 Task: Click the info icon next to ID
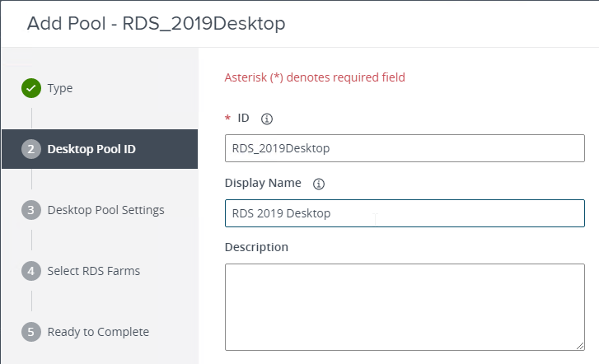267,119
